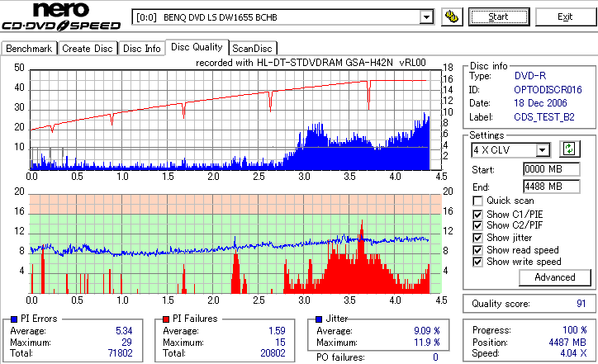The width and height of the screenshot is (598, 364).
Task: Click the Nero CD-DVD Speed logo
Action: 61,17
